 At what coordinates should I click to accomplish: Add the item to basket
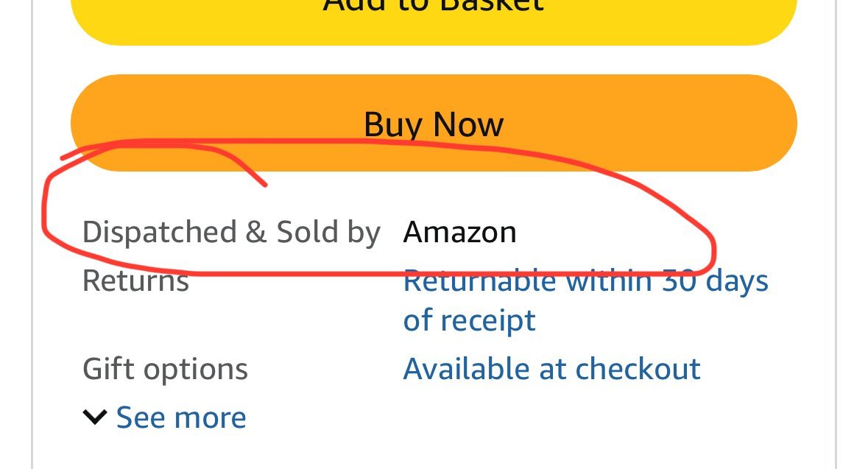[x=434, y=17]
